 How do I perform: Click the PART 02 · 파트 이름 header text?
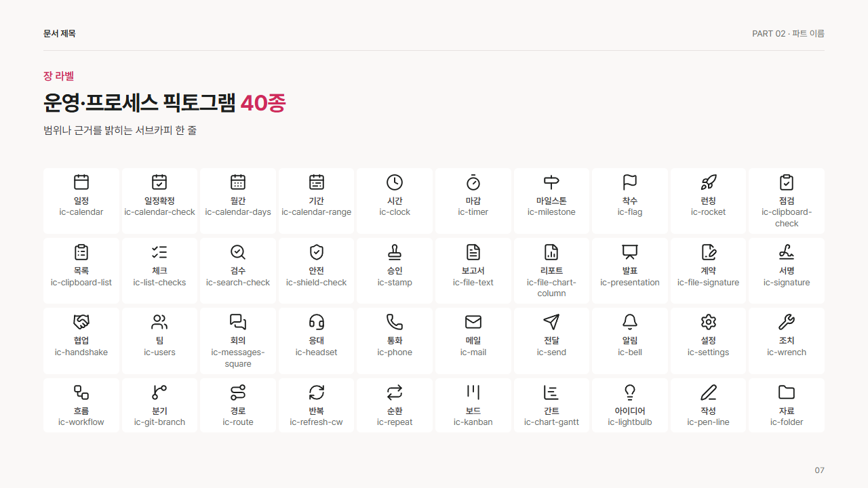(788, 33)
